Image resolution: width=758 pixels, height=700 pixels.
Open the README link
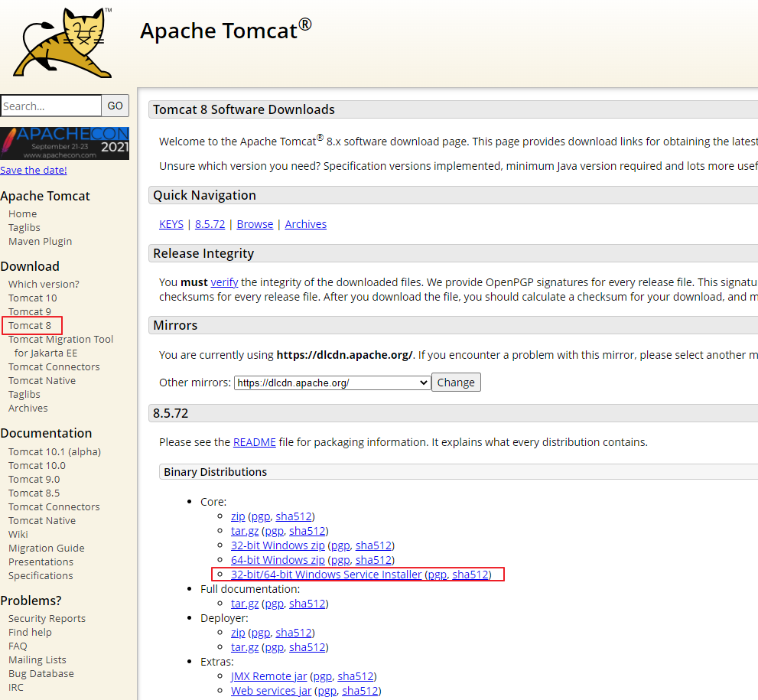(x=254, y=442)
